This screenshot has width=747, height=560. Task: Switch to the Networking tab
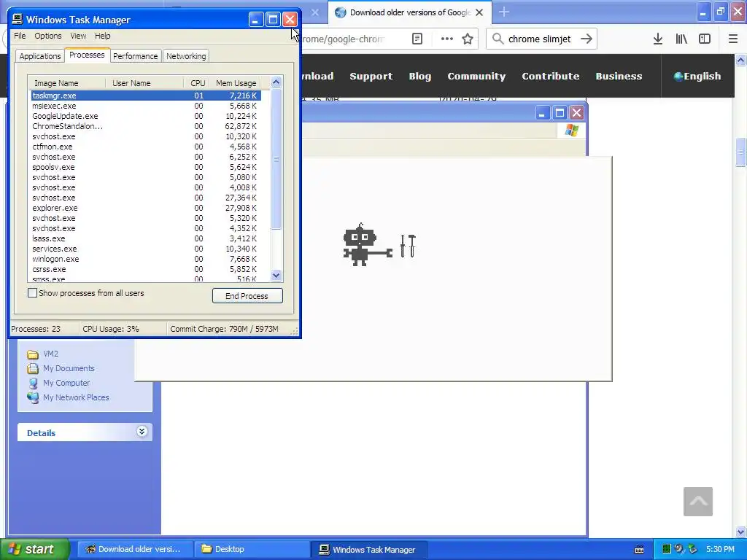(186, 56)
